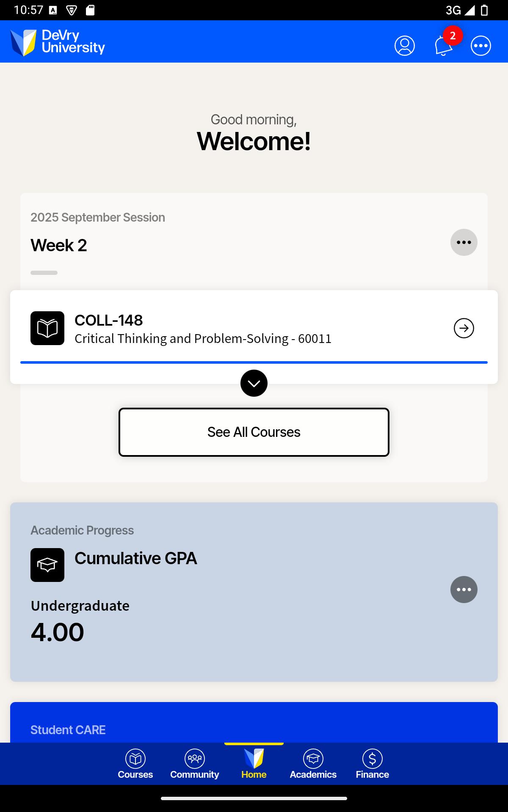Switch to the Community tab

tap(195, 764)
